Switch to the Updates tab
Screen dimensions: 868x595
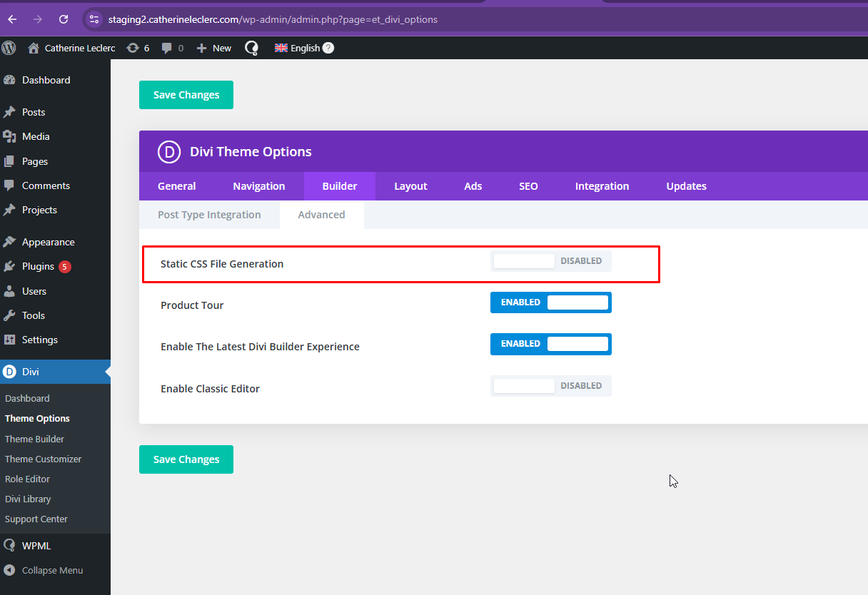pyautogui.click(x=687, y=186)
